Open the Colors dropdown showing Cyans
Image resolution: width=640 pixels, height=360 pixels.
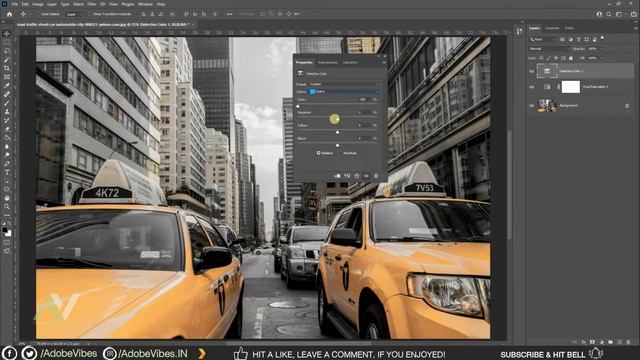click(344, 91)
